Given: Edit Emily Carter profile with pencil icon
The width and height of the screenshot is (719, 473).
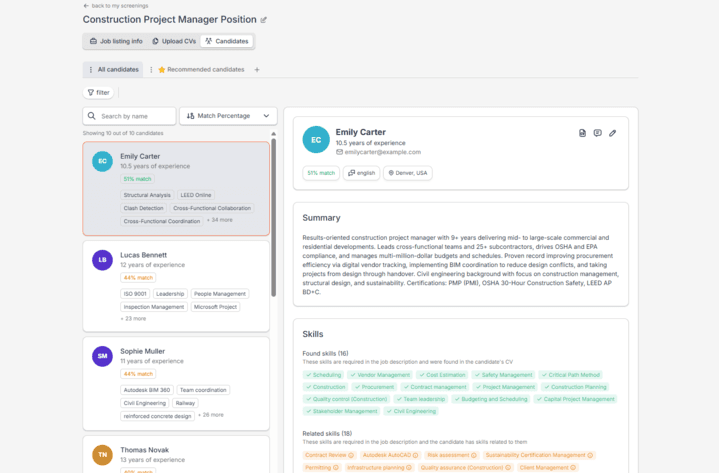Looking at the screenshot, I should 613,133.
